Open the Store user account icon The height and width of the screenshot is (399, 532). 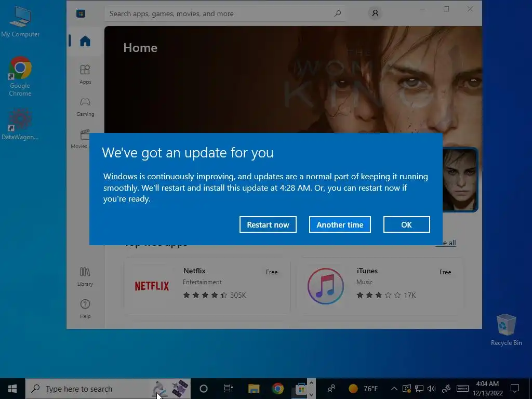375,13
